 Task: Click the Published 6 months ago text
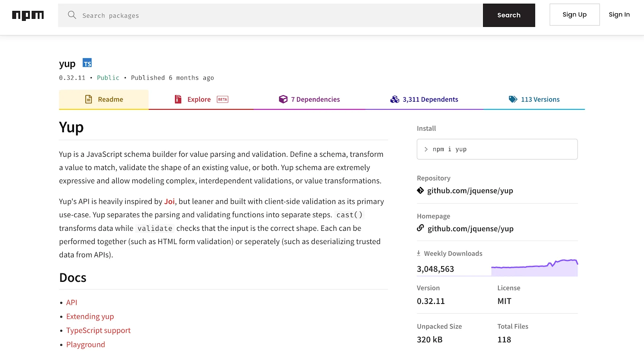click(172, 78)
